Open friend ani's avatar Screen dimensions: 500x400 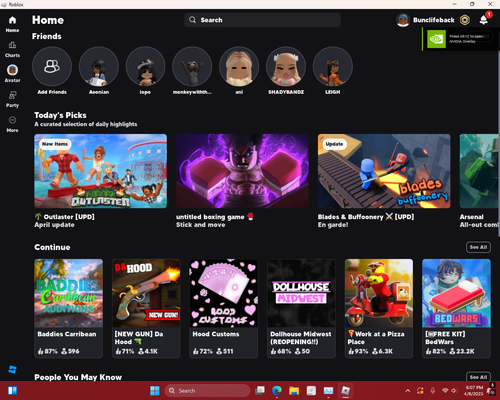[239, 66]
